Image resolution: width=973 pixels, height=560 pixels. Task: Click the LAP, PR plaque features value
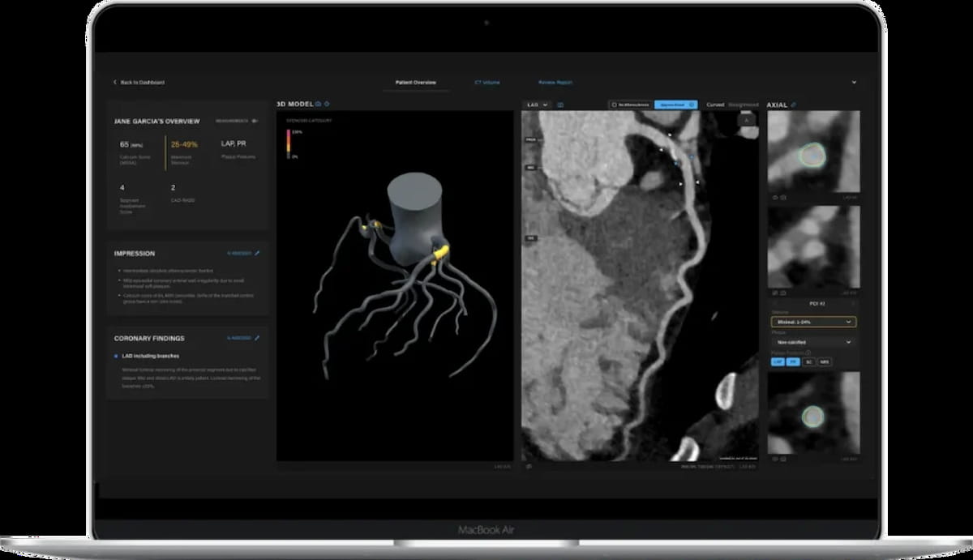point(233,144)
